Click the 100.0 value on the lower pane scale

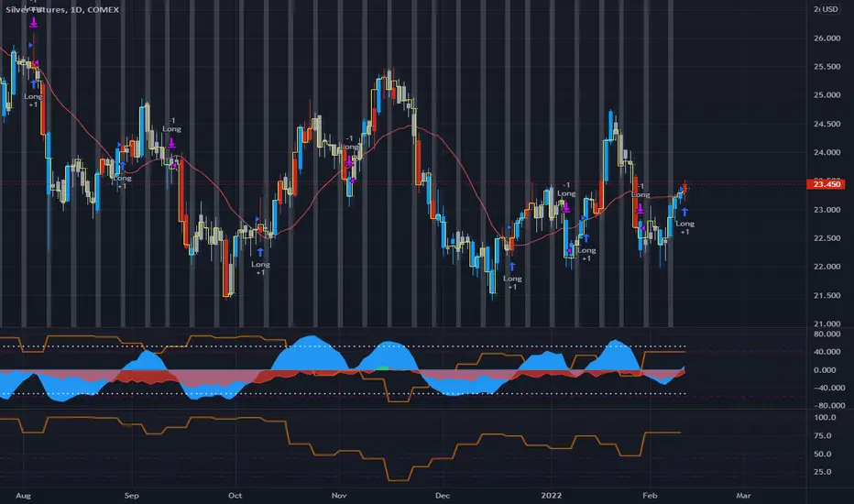point(825,417)
